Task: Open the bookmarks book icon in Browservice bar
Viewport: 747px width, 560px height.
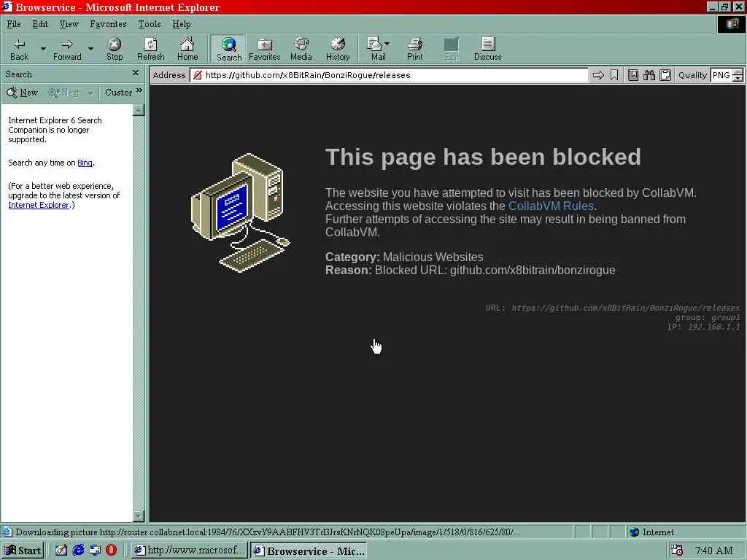Action: click(x=632, y=75)
